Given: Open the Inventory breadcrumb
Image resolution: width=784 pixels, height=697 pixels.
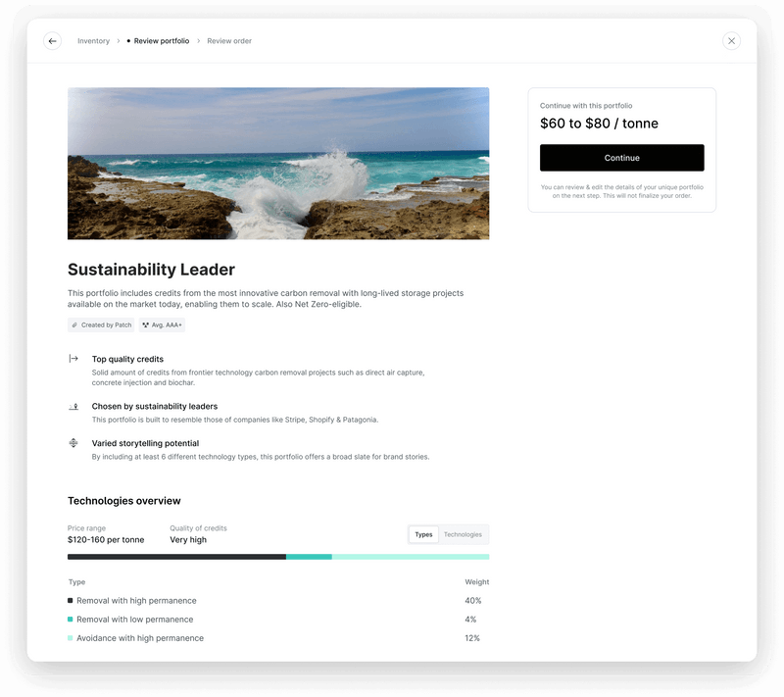Looking at the screenshot, I should 94,41.
